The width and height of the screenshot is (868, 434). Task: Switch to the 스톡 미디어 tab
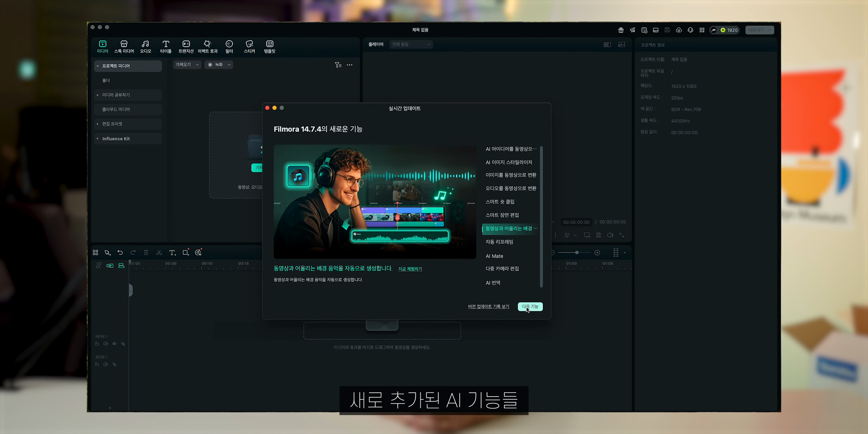pyautogui.click(x=124, y=47)
